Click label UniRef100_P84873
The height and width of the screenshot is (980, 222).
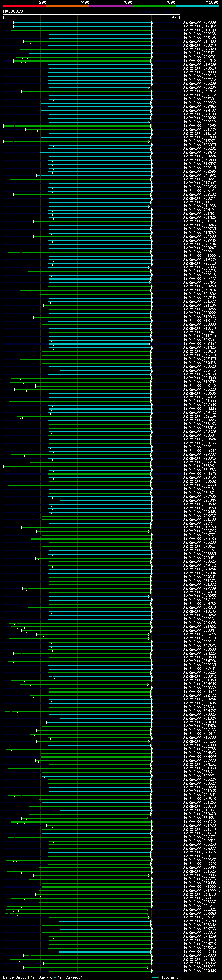pos(199,592)
